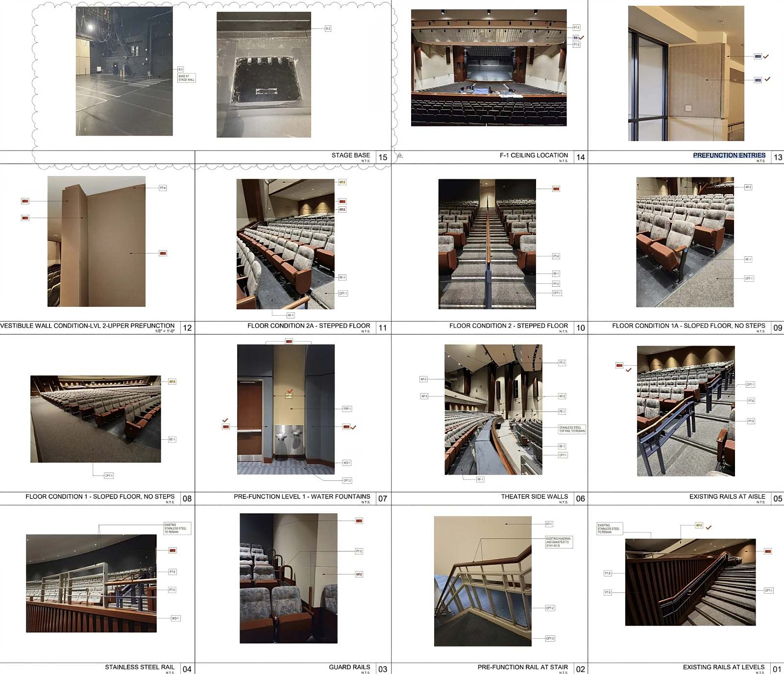This screenshot has width=784, height=674.
Task: Select detail number 03 box
Action: 383,669
